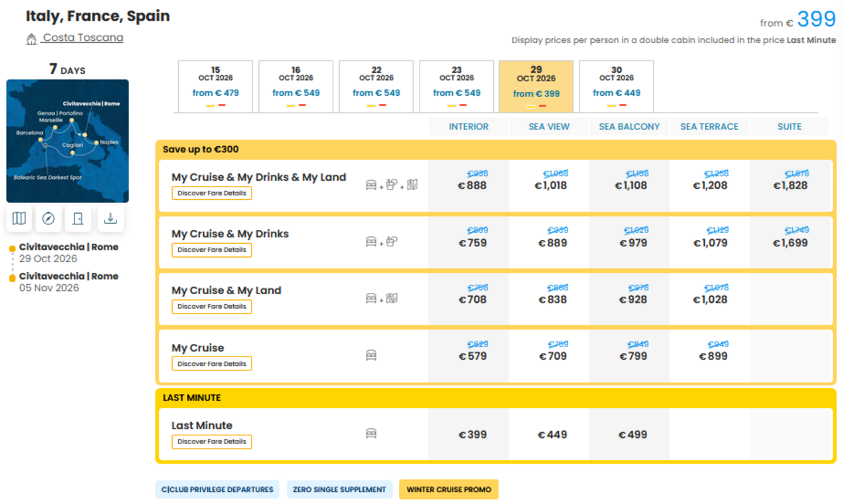843x504 pixels.
Task: Click the compass excursions icon
Action: 49,219
